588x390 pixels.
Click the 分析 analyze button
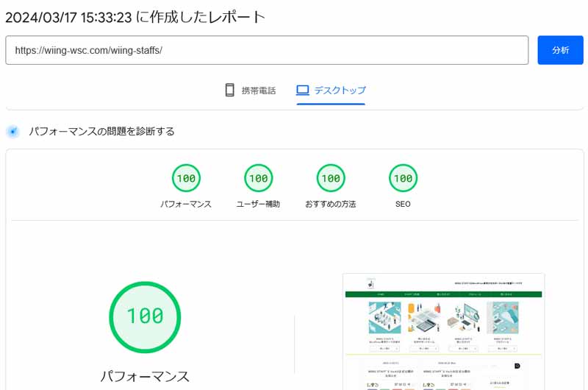(560, 50)
